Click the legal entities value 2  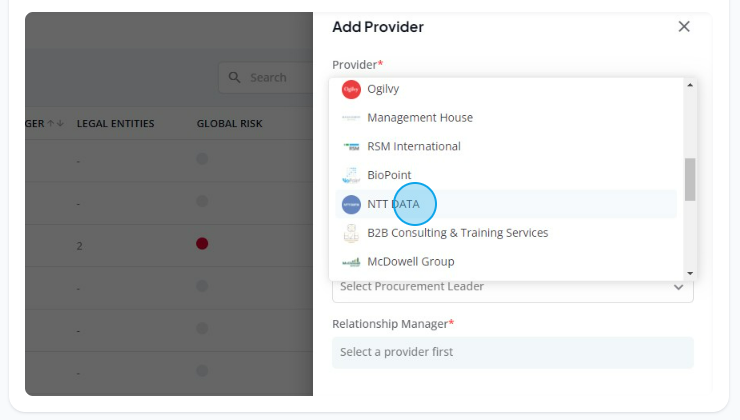(x=79, y=246)
